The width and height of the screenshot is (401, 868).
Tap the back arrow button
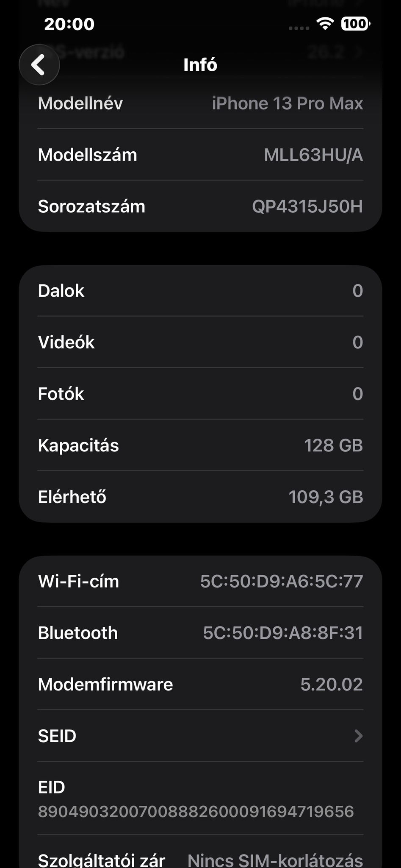[39, 65]
